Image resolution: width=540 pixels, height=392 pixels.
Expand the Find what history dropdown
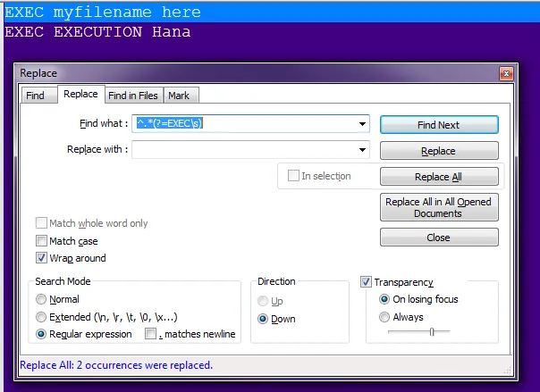(362, 124)
